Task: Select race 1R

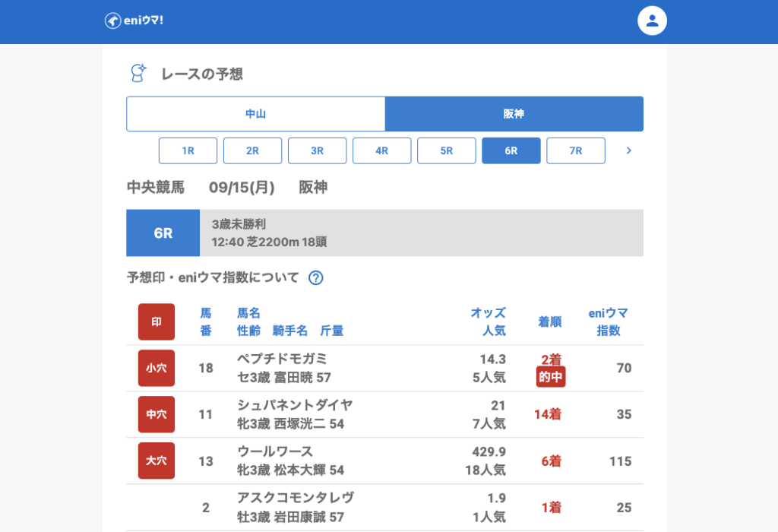Action: (188, 150)
